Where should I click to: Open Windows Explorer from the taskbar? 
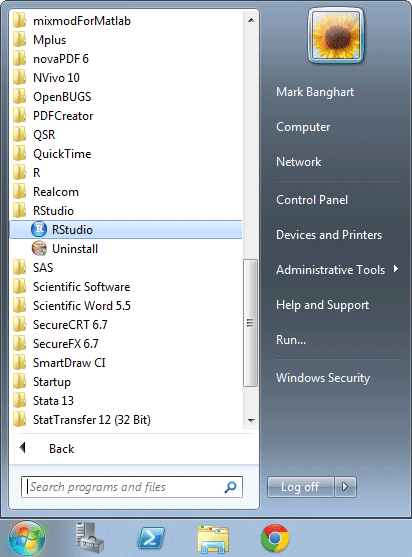coord(213,539)
